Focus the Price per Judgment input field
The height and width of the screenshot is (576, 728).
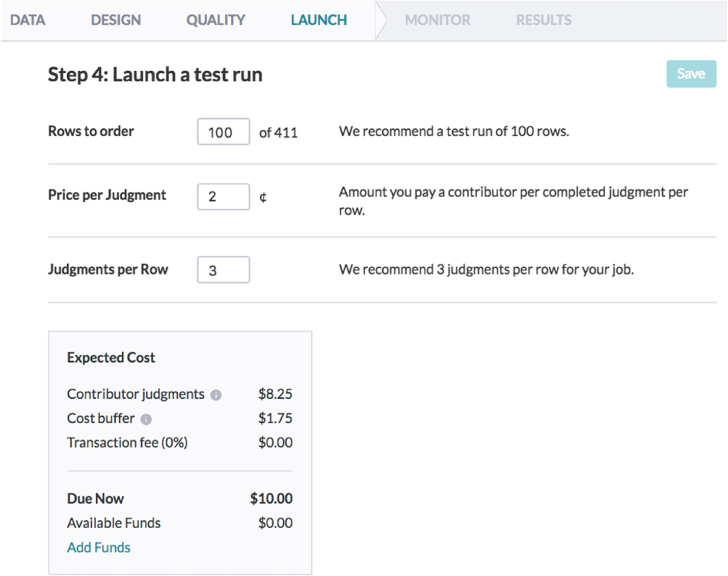224,197
